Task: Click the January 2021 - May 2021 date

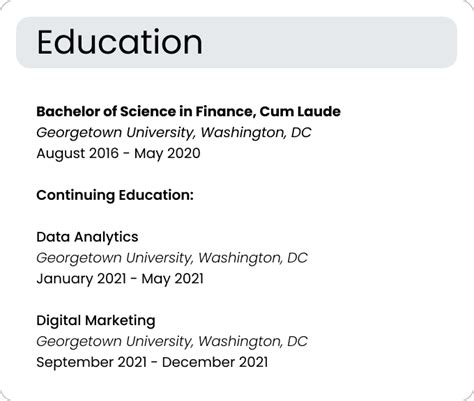Action: click(x=120, y=279)
